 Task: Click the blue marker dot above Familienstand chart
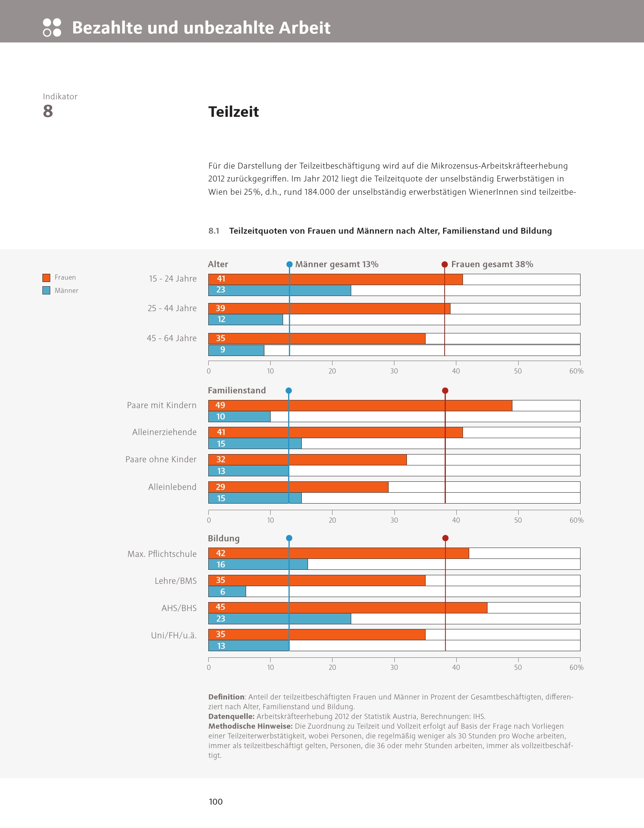click(289, 391)
